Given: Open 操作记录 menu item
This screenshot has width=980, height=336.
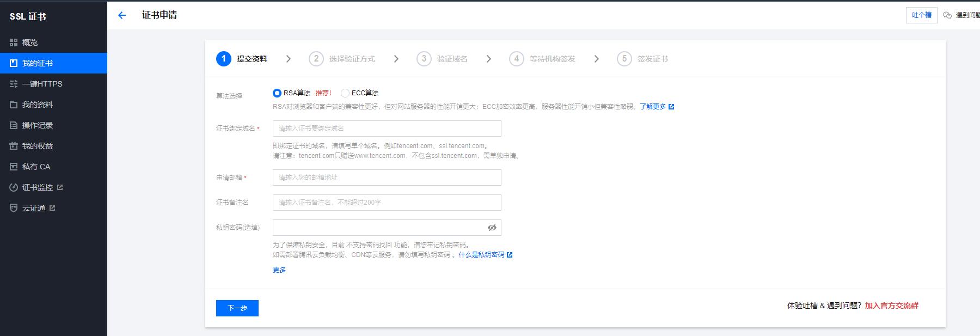Looking at the screenshot, I should click(53, 125).
